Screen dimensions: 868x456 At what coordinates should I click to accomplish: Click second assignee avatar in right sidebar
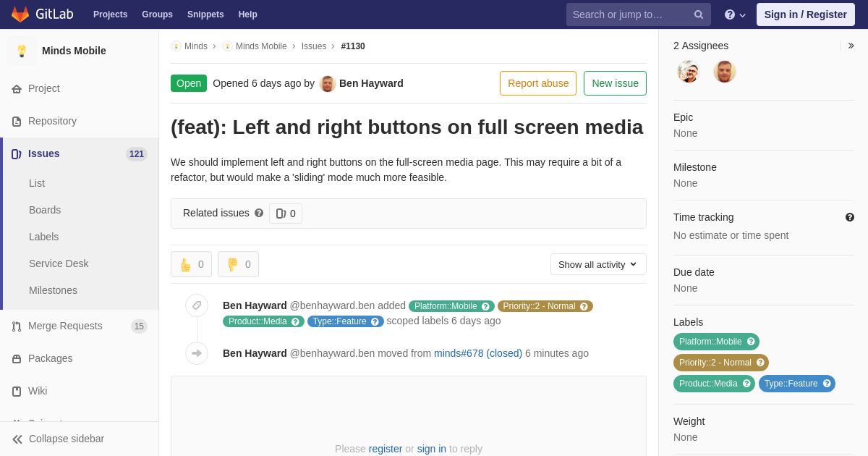point(725,72)
